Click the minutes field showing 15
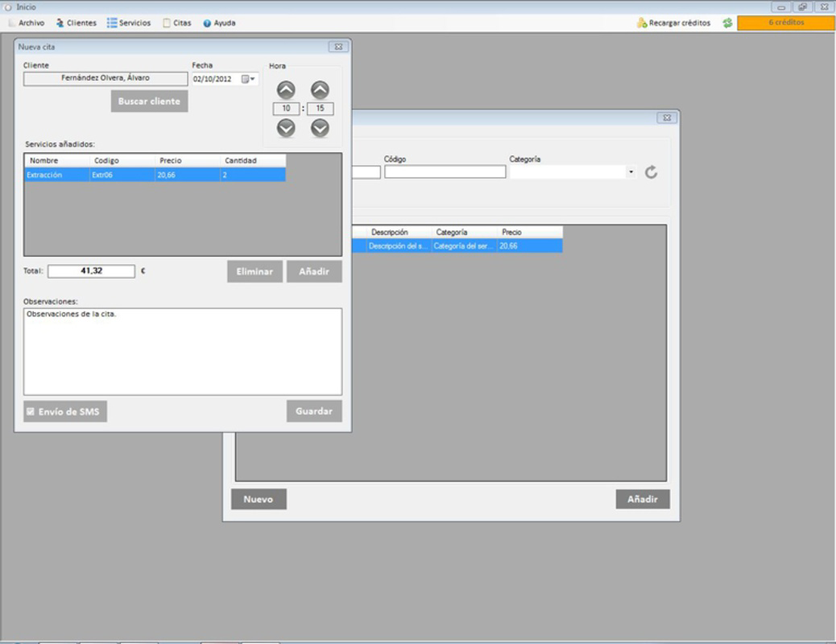836x644 pixels. (320, 108)
